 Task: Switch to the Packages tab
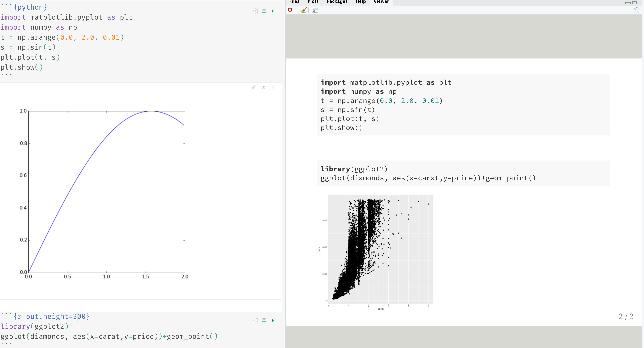[x=337, y=2]
